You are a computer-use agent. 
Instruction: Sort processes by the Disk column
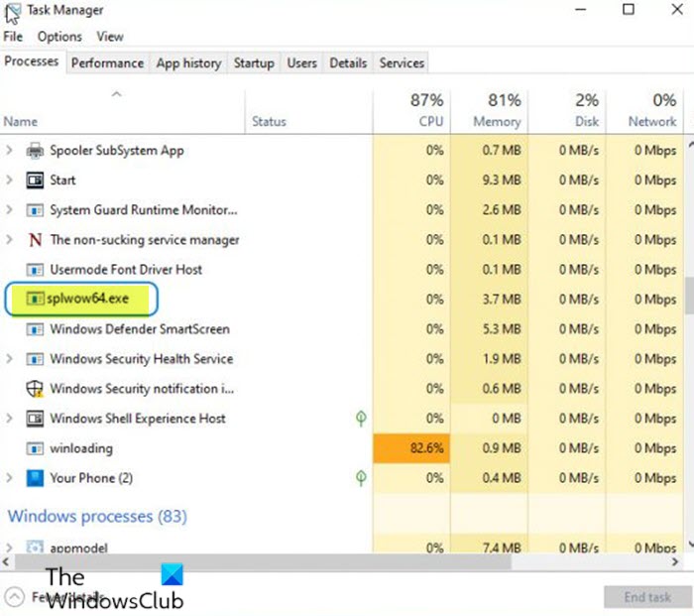567,112
